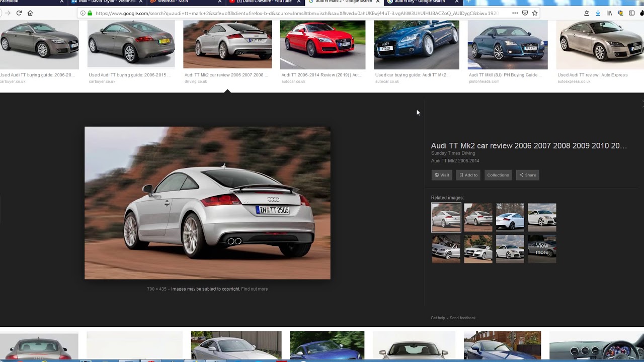Open page actions ellipsis menu

pyautogui.click(x=515, y=13)
